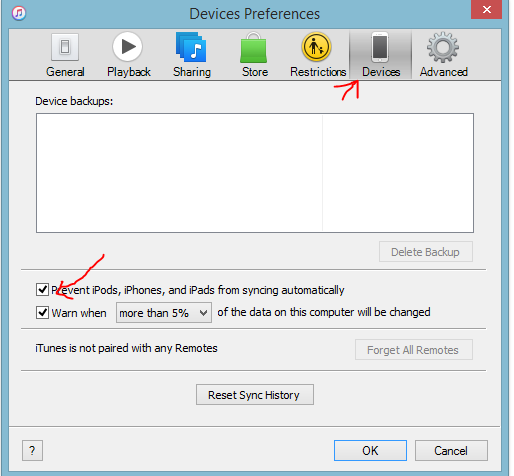Screen dimensions: 514x476
Task: Select the Playback play-button icon
Action: (128, 46)
